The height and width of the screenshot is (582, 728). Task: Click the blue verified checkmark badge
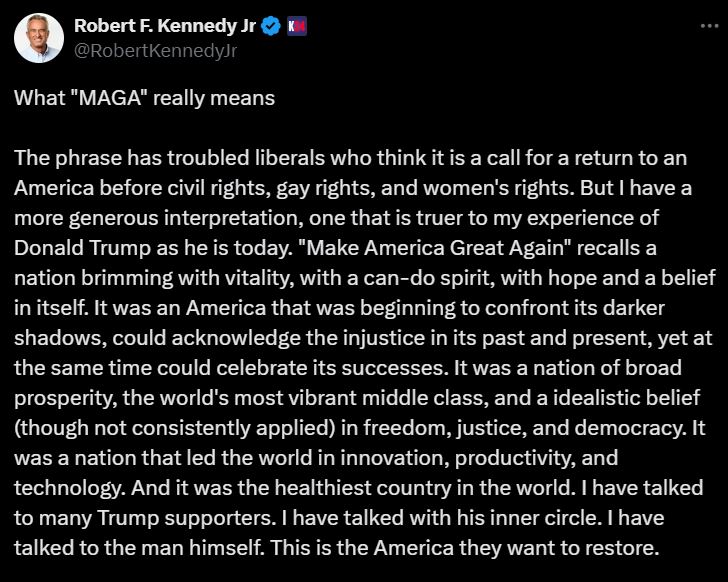click(271, 26)
